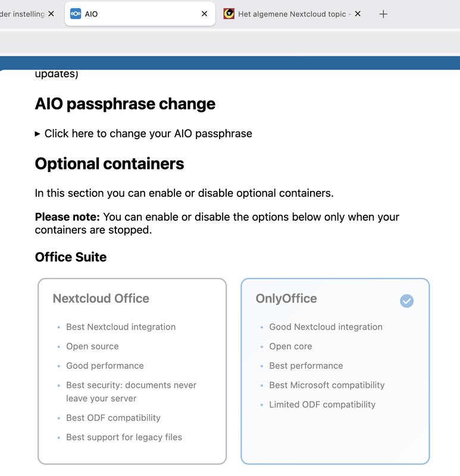Click 'Open core' list item

(x=290, y=346)
